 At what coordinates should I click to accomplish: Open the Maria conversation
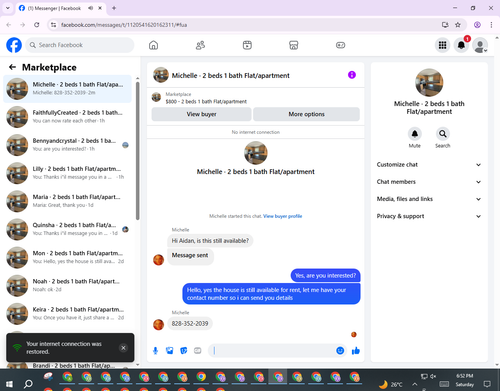tap(67, 201)
